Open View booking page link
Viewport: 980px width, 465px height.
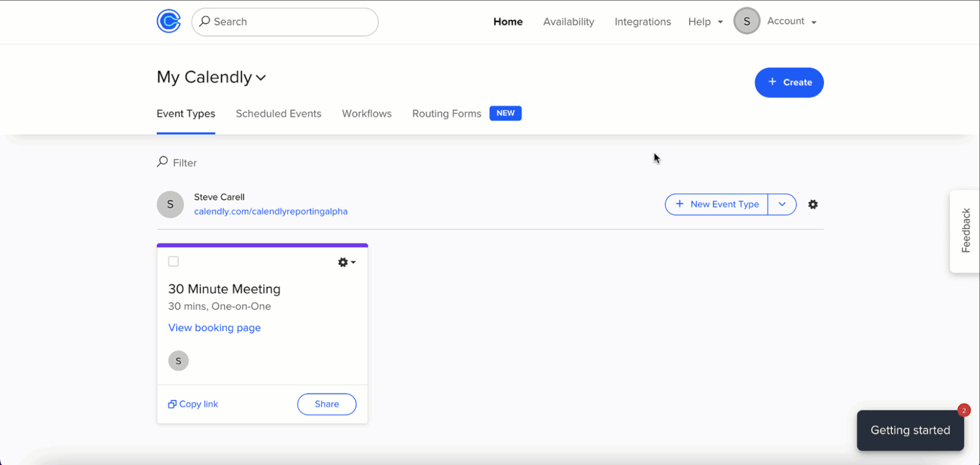tap(214, 328)
